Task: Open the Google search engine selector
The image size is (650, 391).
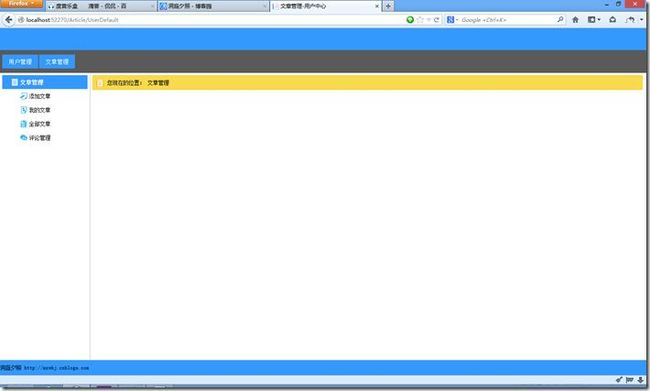Action: [452, 19]
